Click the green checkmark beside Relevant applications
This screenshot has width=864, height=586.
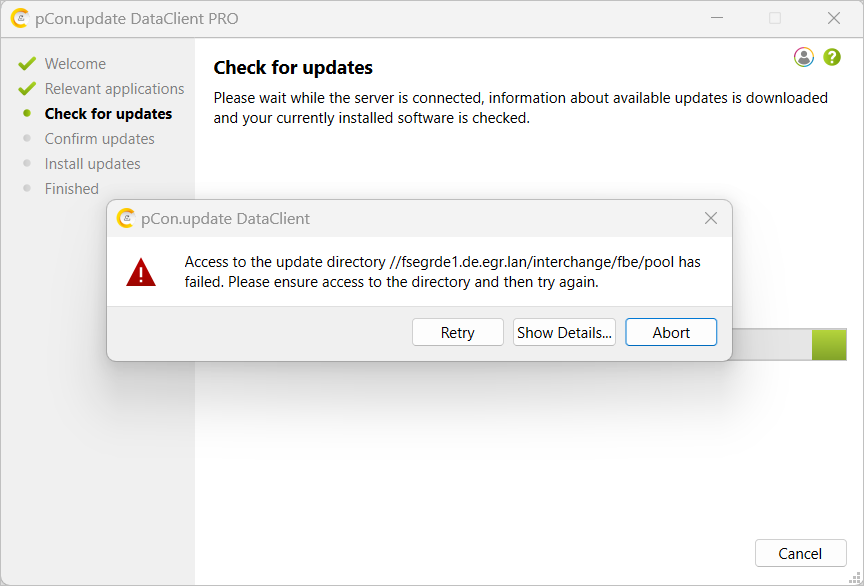(26, 88)
